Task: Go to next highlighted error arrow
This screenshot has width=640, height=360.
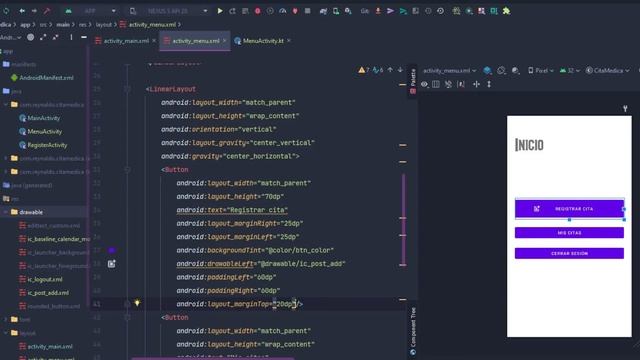Action: click(x=400, y=70)
